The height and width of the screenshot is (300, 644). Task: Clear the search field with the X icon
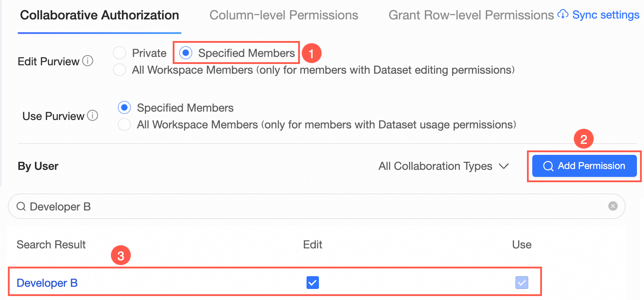point(613,206)
